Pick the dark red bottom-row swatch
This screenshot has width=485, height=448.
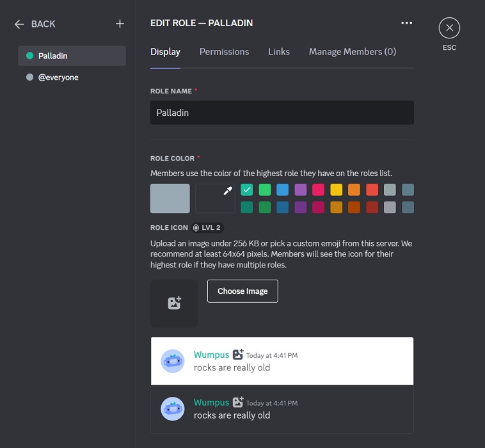coord(372,207)
